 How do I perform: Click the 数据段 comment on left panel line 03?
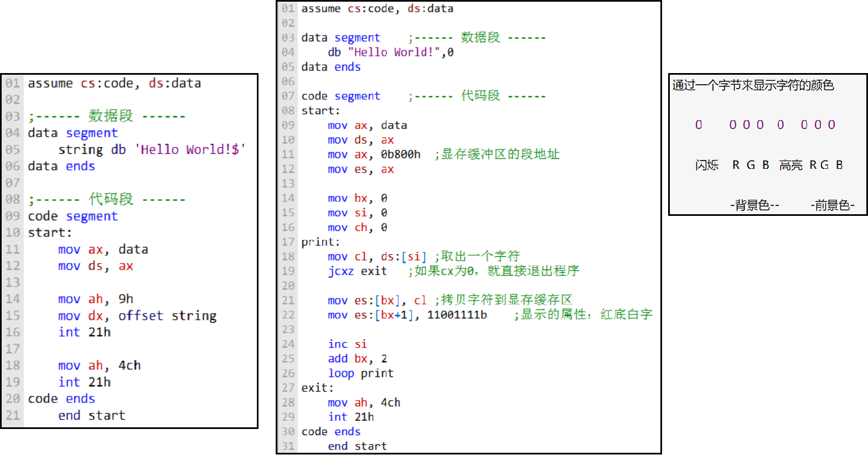[x=107, y=116]
